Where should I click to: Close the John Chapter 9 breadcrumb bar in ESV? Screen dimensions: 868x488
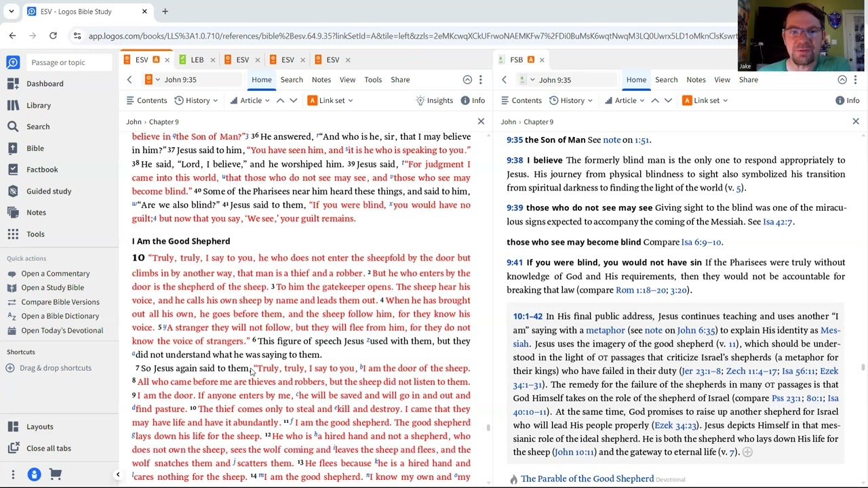click(x=481, y=121)
